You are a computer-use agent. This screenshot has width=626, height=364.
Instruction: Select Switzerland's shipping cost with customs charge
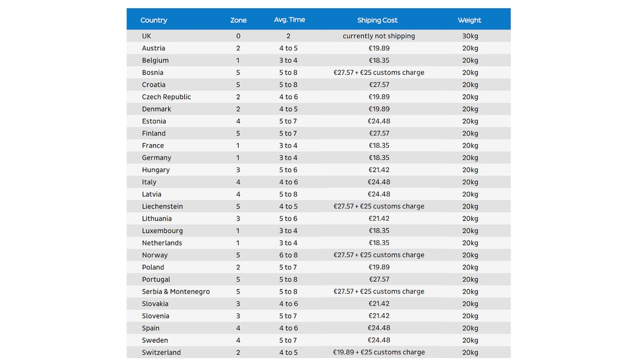coord(379,352)
